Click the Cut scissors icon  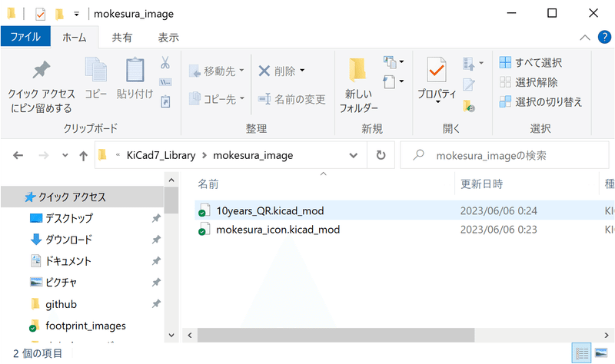tap(165, 63)
